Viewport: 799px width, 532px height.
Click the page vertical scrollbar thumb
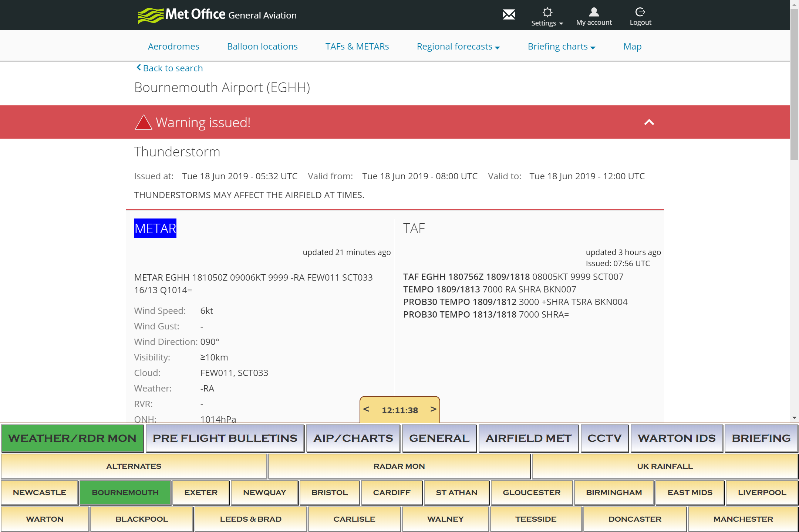point(794,84)
